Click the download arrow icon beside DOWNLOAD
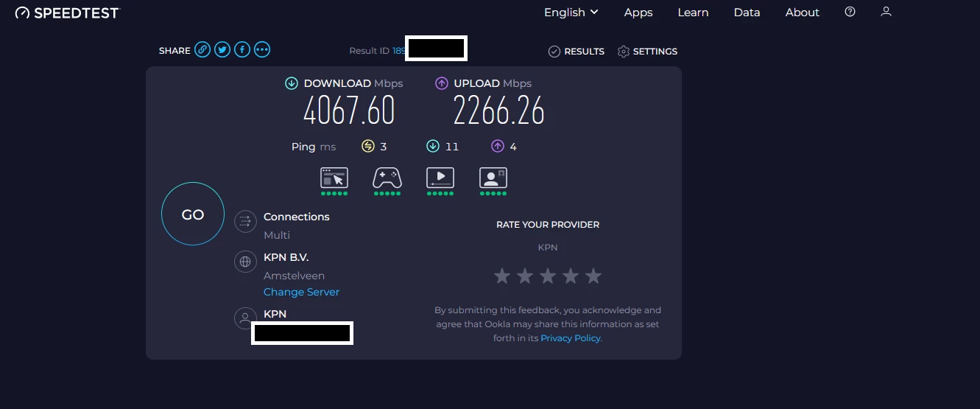The height and width of the screenshot is (409, 980). click(x=292, y=83)
